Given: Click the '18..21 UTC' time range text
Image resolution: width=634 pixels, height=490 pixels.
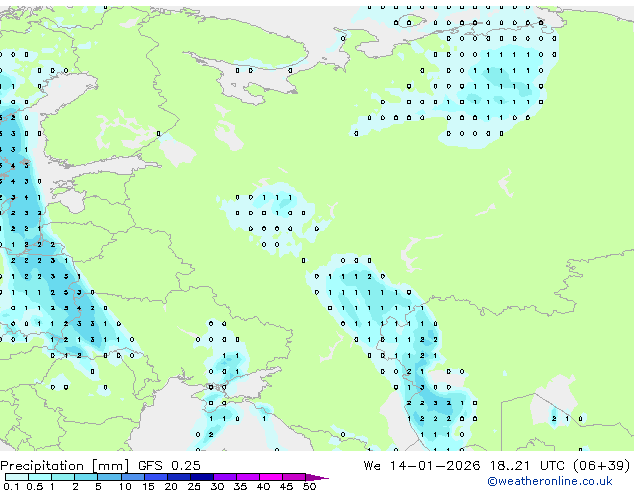Looking at the screenshot, I should pyautogui.click(x=530, y=466).
